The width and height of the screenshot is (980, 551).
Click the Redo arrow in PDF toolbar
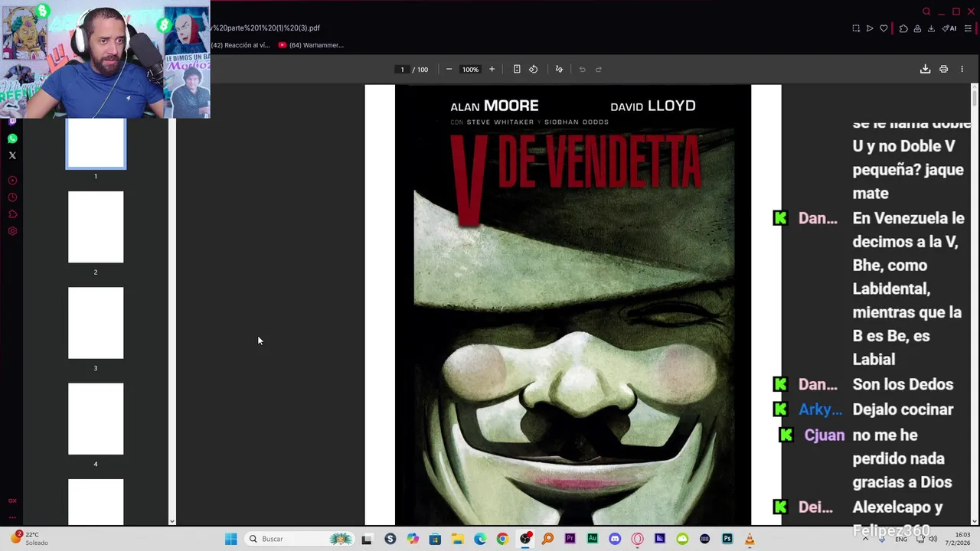coord(599,69)
